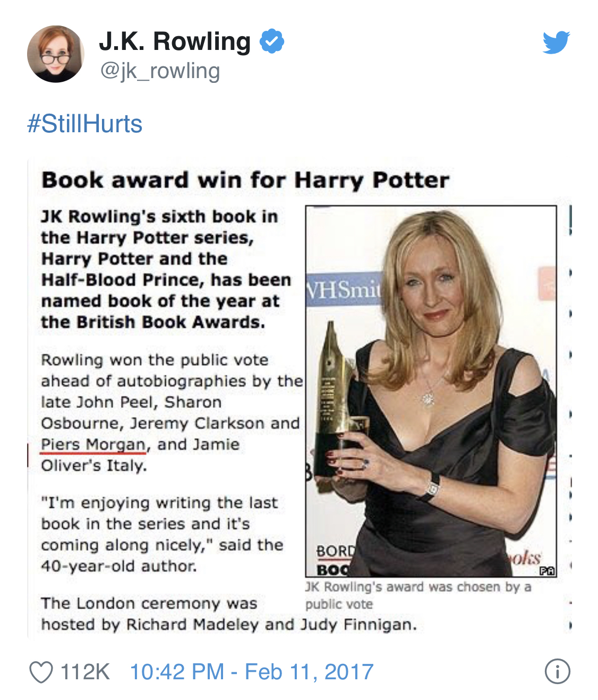
Task: Like the tweet with the heart icon
Action: click(x=41, y=672)
